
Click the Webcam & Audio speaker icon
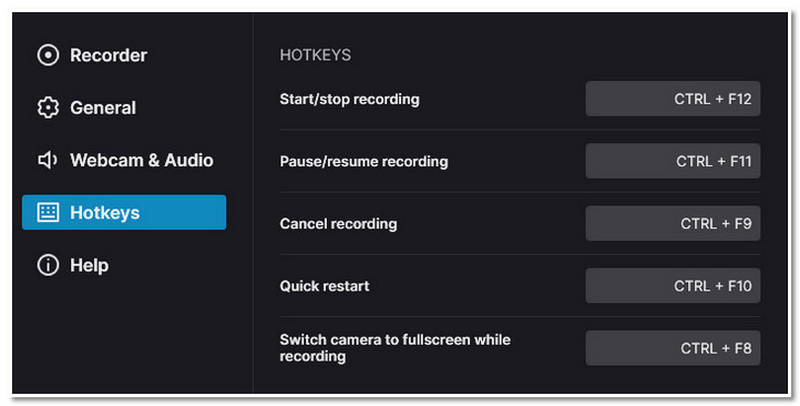[x=48, y=160]
